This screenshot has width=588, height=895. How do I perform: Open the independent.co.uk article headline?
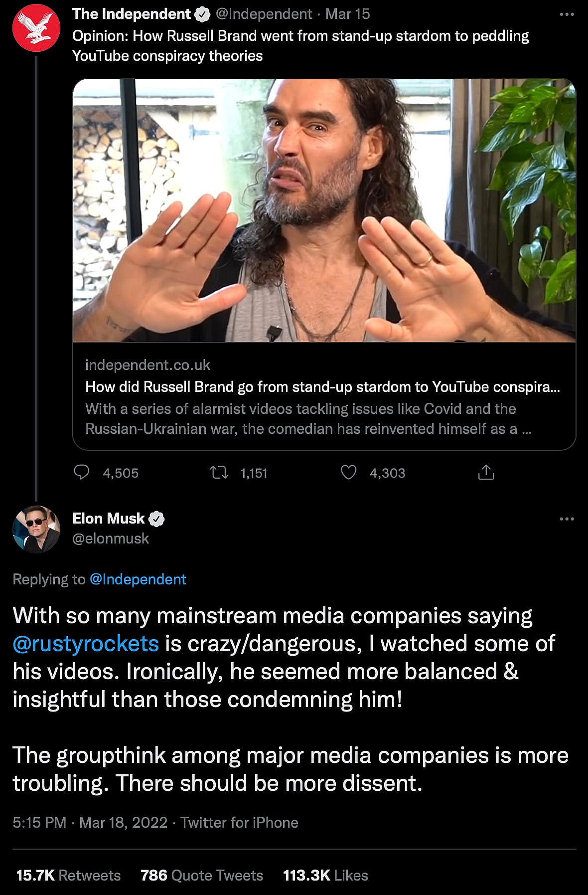coord(322,387)
